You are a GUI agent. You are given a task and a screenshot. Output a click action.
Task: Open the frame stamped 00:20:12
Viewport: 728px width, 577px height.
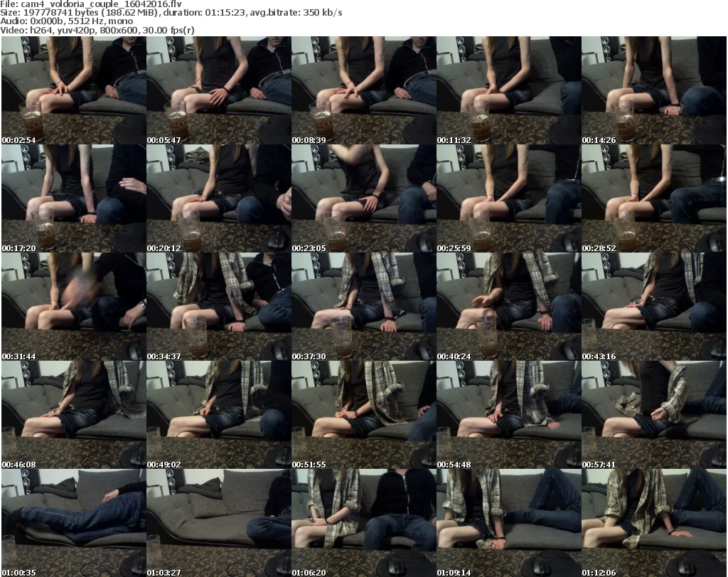click(x=219, y=198)
